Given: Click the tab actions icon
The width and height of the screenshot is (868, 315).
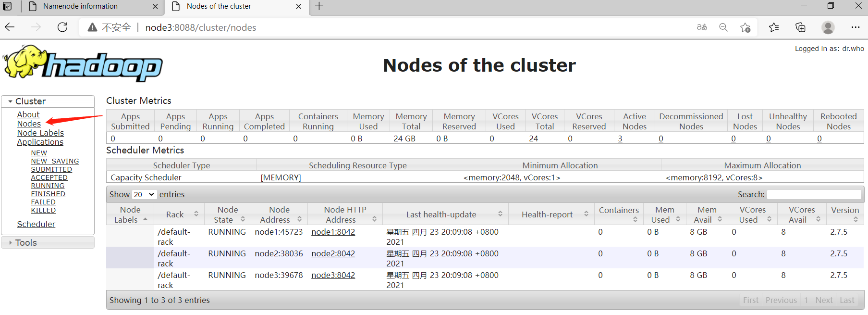Looking at the screenshot, I should pyautogui.click(x=7, y=6).
